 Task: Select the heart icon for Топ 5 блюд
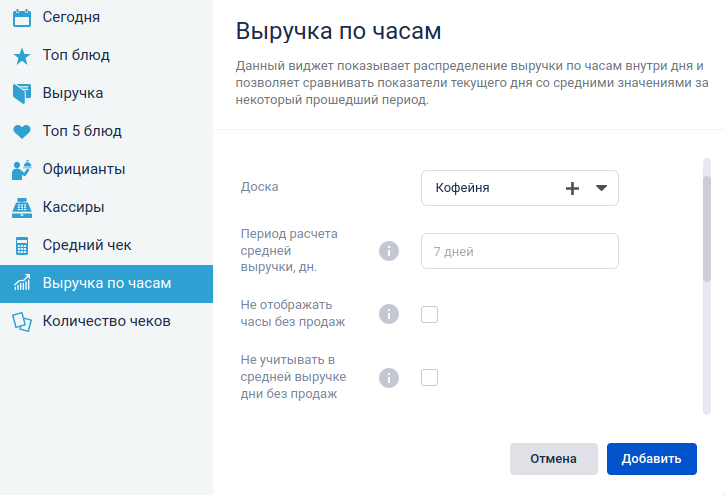(x=22, y=132)
